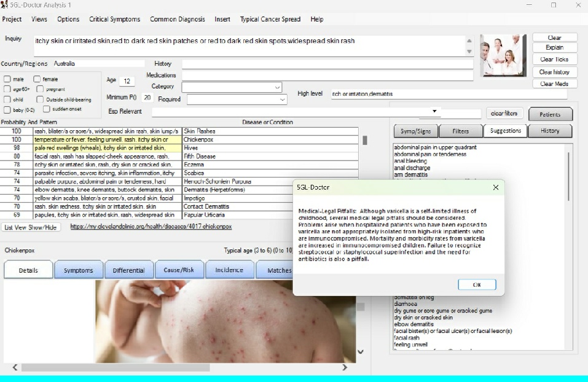Open the Cause/Risk tab
Viewport: 588px width, 382px height.
point(179,270)
